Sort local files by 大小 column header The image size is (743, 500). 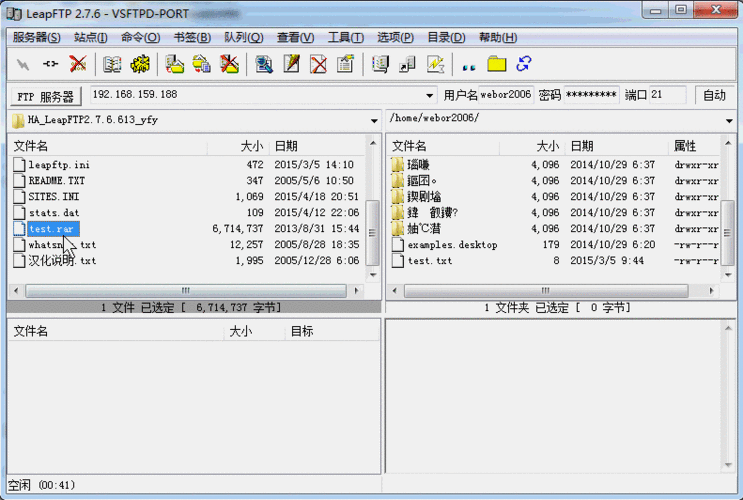click(x=238, y=146)
